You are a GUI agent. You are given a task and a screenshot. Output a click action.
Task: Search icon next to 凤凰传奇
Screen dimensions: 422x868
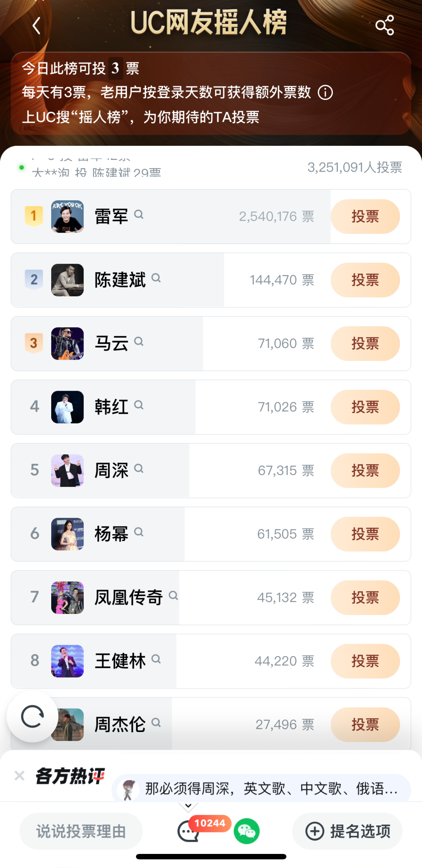point(173,595)
